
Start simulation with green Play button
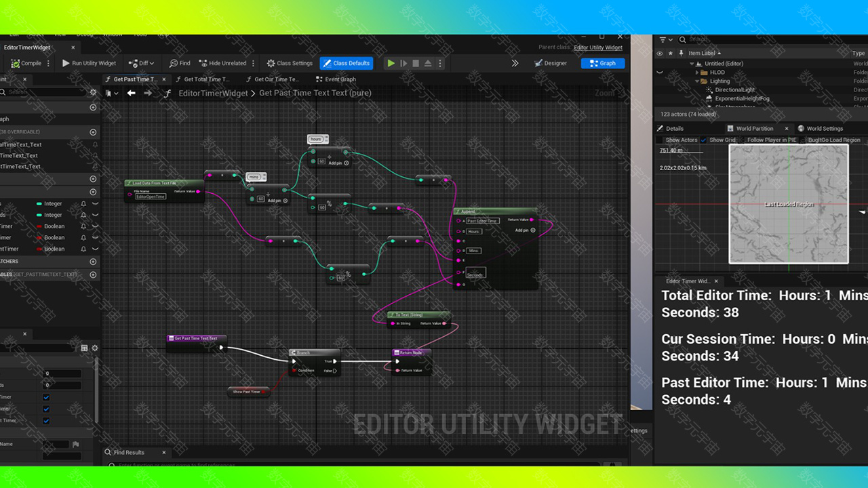tap(391, 63)
